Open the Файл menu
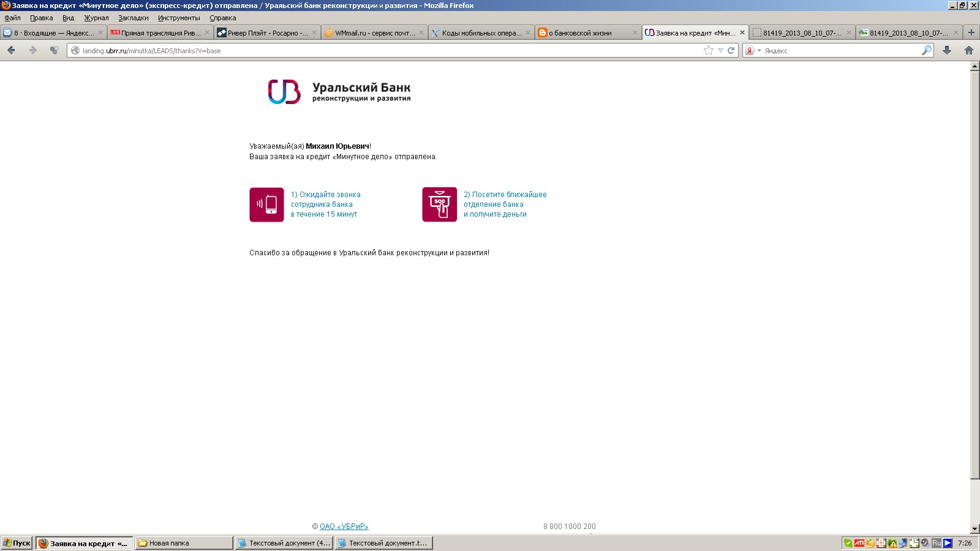Image resolution: width=980 pixels, height=551 pixels. coord(12,18)
